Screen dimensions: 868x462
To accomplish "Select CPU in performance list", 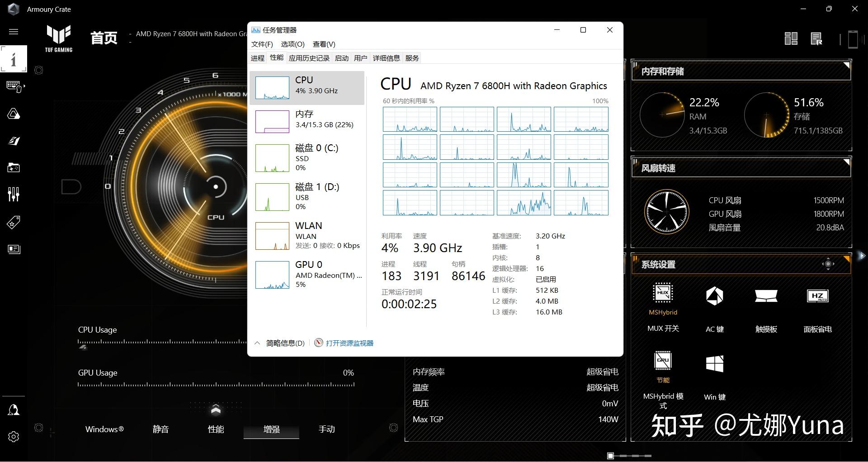I will point(307,88).
